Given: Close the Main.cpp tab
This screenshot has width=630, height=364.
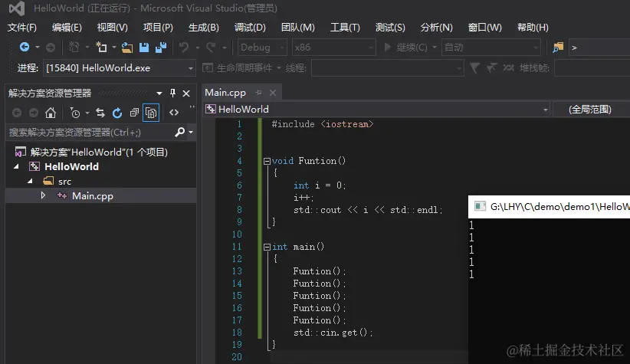Looking at the screenshot, I should coord(273,93).
